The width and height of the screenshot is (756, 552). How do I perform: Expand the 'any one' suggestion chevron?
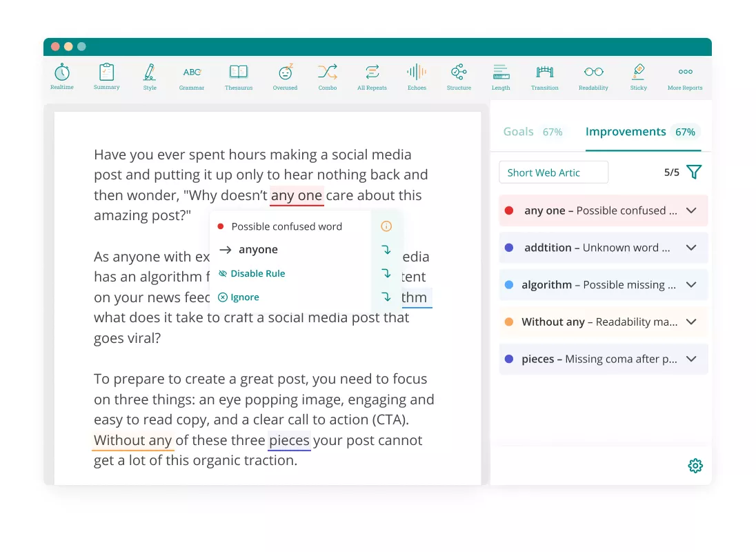pos(691,210)
